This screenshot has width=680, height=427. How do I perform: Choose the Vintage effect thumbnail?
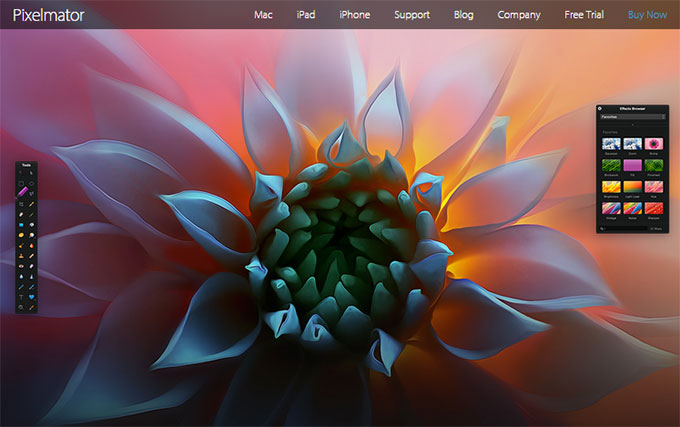coord(611,209)
